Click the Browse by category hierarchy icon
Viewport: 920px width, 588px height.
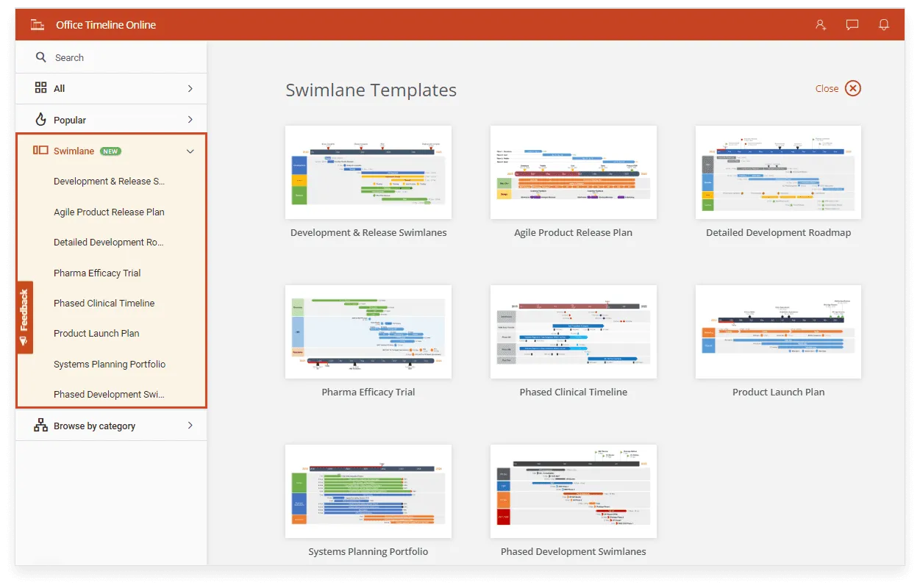pyautogui.click(x=41, y=426)
